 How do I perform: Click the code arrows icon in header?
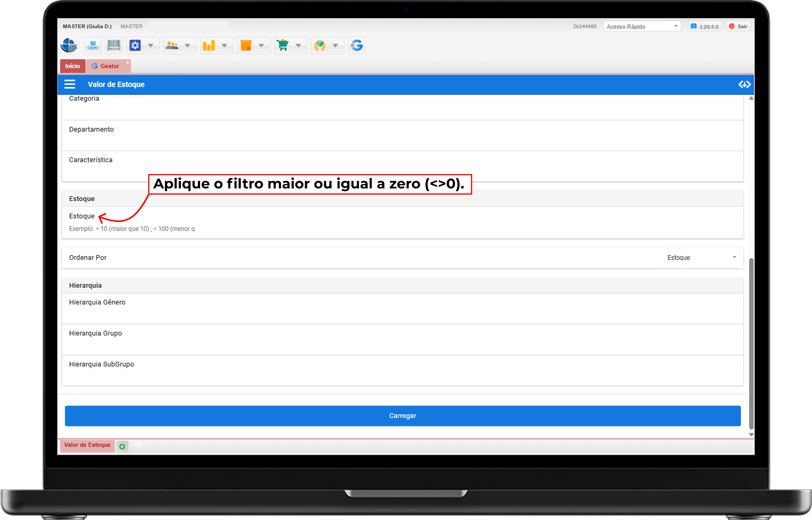[744, 84]
